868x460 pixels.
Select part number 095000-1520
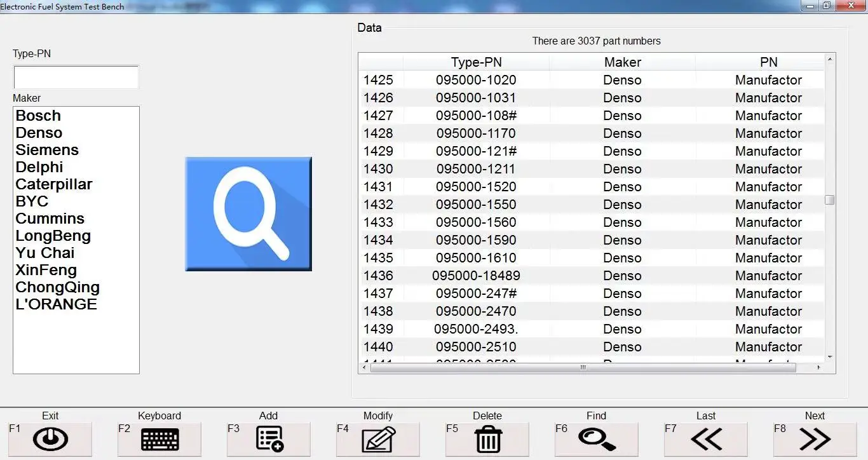(x=476, y=187)
